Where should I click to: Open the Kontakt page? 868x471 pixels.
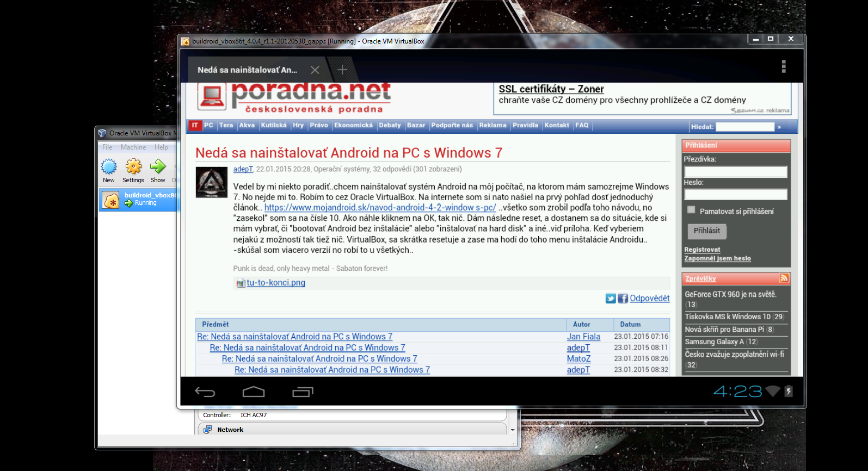tap(557, 126)
